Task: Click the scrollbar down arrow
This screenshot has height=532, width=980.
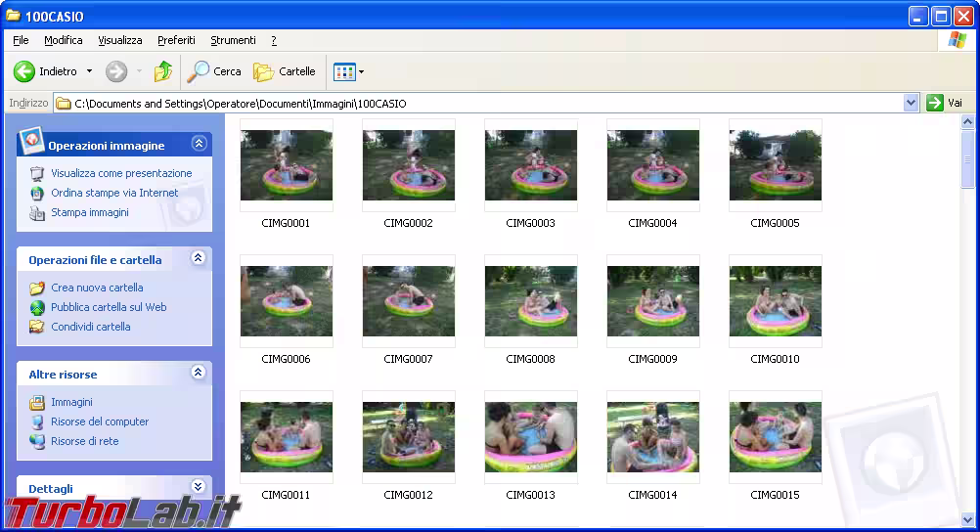Action: pyautogui.click(x=967, y=519)
